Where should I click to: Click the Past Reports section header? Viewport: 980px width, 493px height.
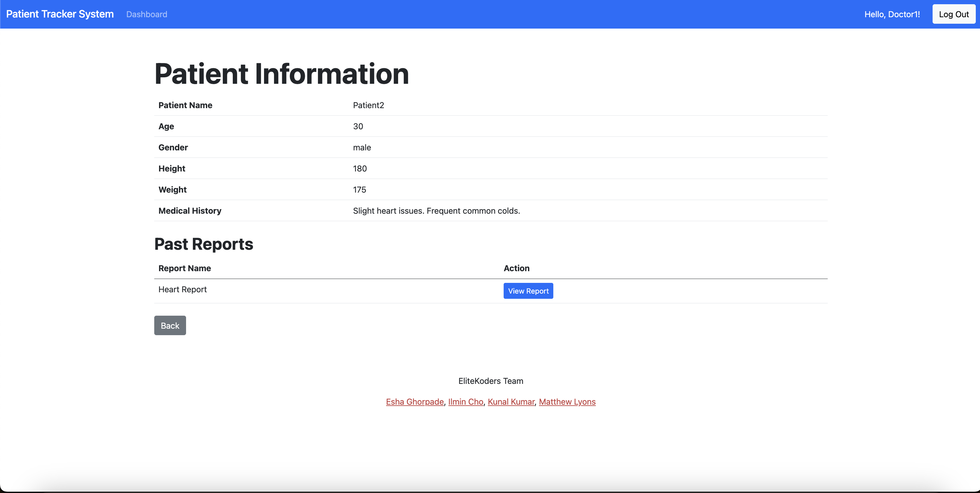[204, 244]
